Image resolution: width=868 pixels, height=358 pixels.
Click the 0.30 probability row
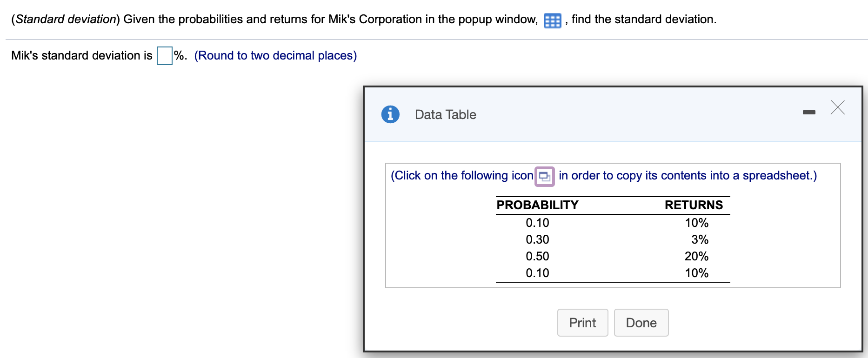[537, 239]
